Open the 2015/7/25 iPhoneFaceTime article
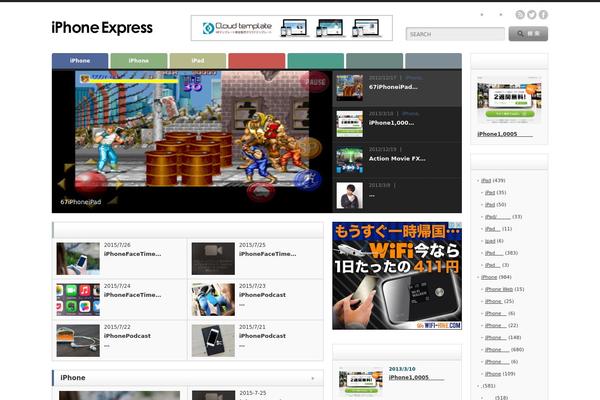600x400 pixels. tap(267, 254)
